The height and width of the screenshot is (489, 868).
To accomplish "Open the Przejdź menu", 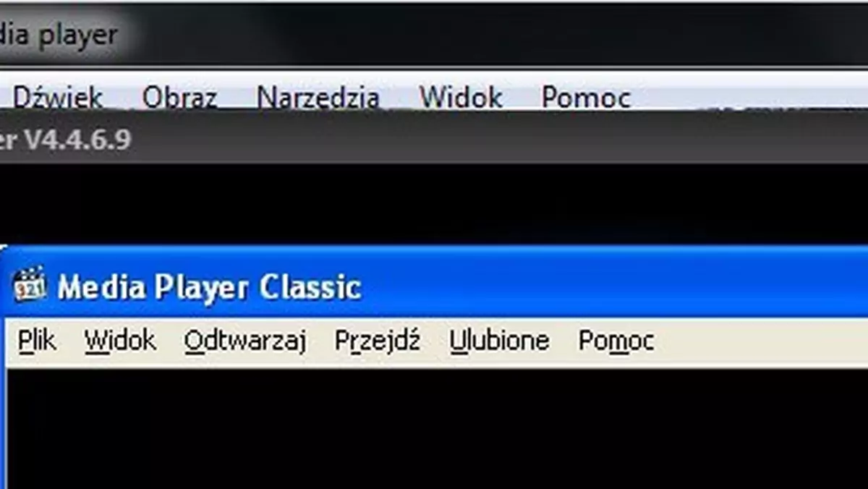I will click(377, 341).
